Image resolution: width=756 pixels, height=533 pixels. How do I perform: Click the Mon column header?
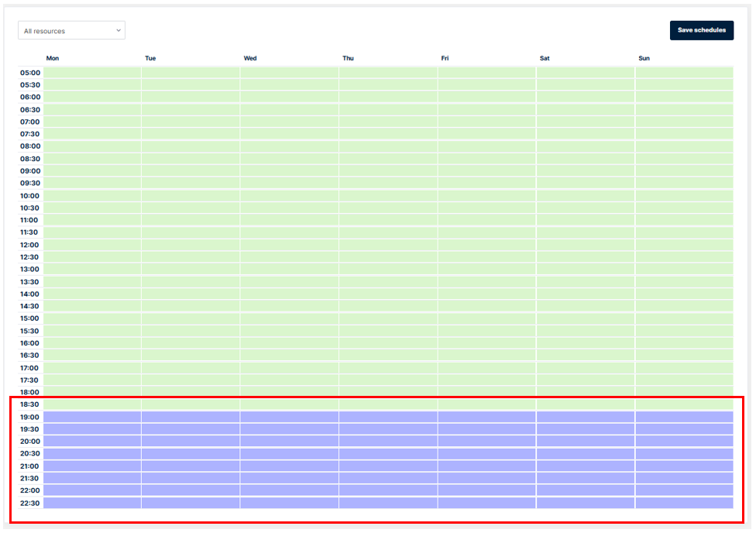point(53,58)
